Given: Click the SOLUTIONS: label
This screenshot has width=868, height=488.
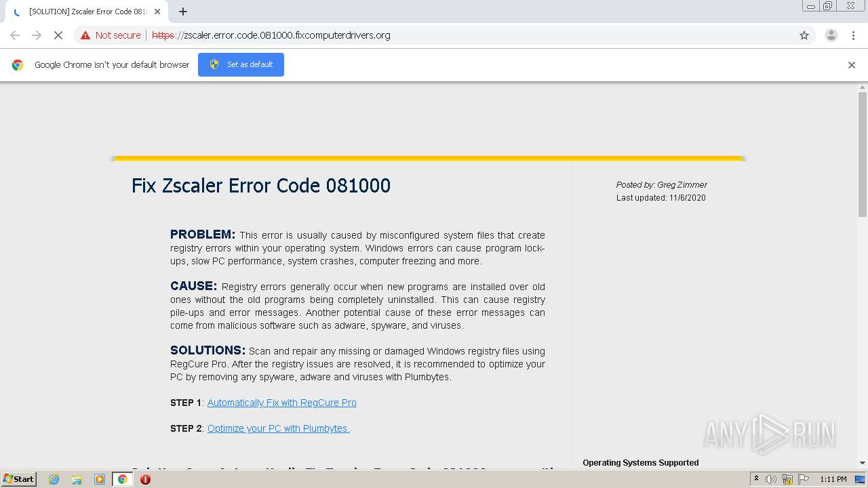Looking at the screenshot, I should [208, 350].
